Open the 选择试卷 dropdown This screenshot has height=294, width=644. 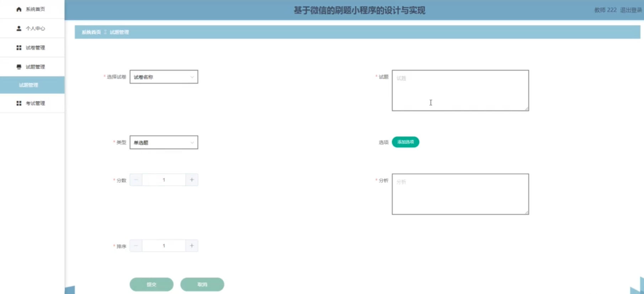pos(164,77)
